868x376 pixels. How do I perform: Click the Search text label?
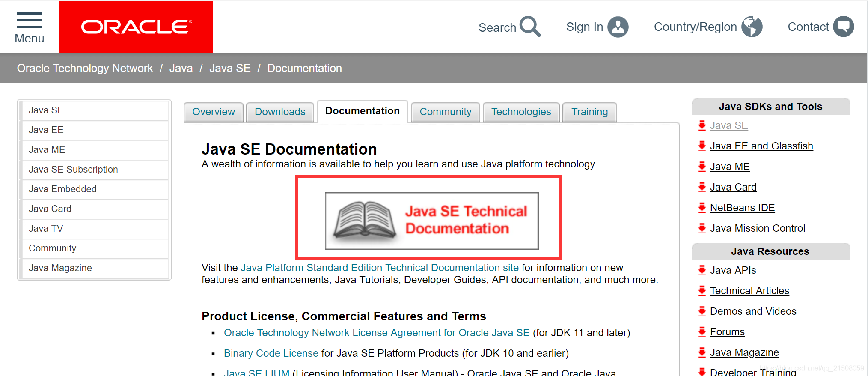[497, 27]
